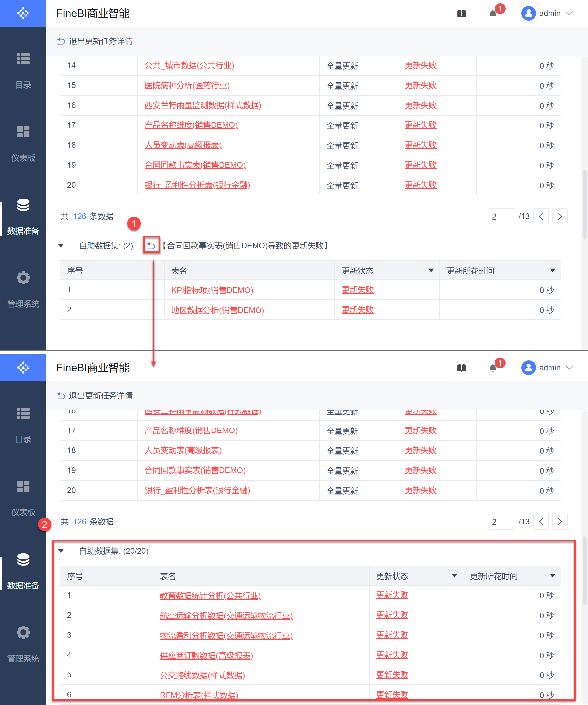Open 人员变动表(高级报表) link in upper screenshot
The image size is (588, 705).
coord(183,145)
